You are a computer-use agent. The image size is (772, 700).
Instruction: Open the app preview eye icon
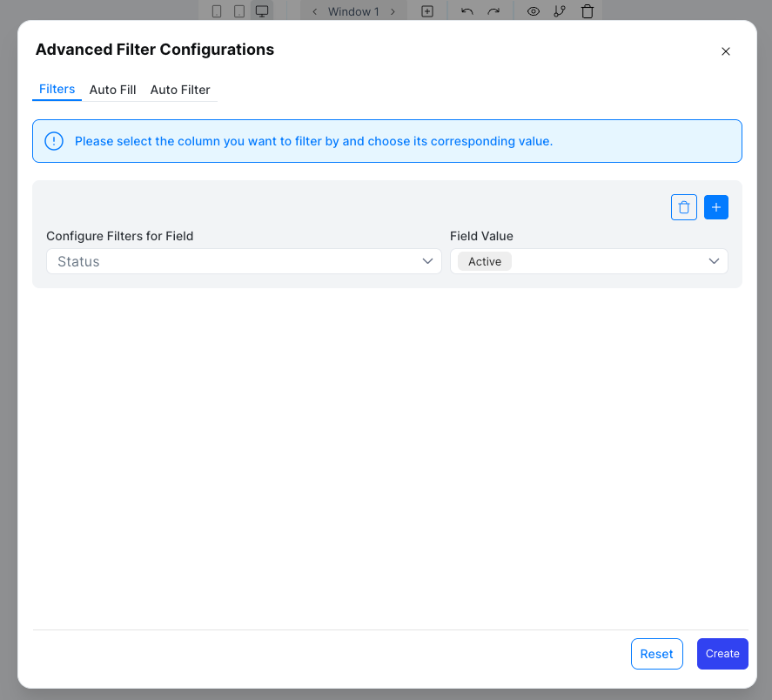(534, 10)
